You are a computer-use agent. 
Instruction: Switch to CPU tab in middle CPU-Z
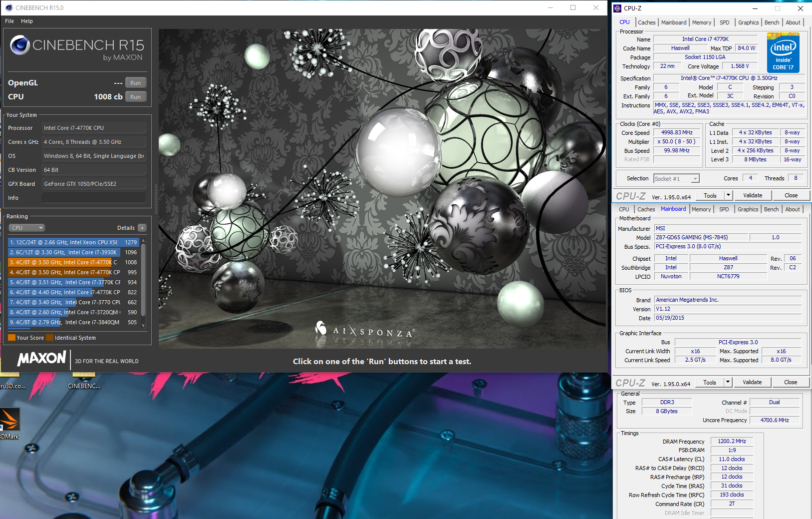point(624,209)
